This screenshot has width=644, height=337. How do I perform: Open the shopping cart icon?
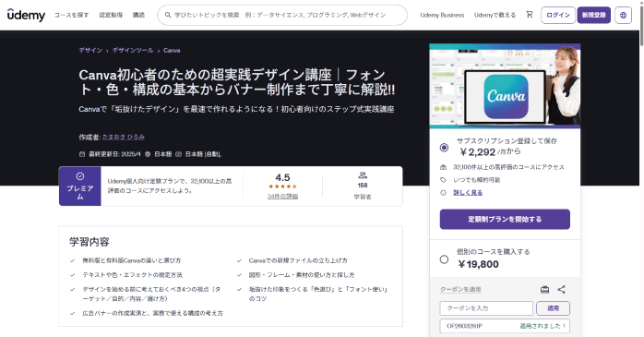coord(530,15)
